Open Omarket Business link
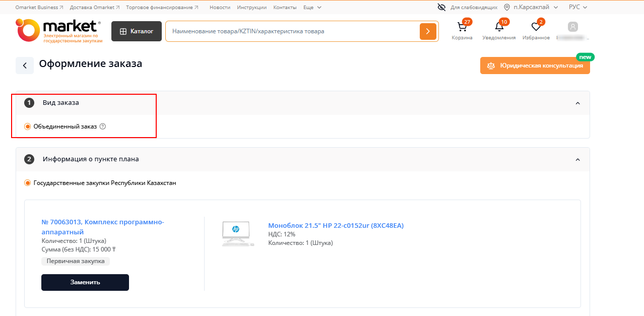This screenshot has height=316, width=644. pos(39,8)
